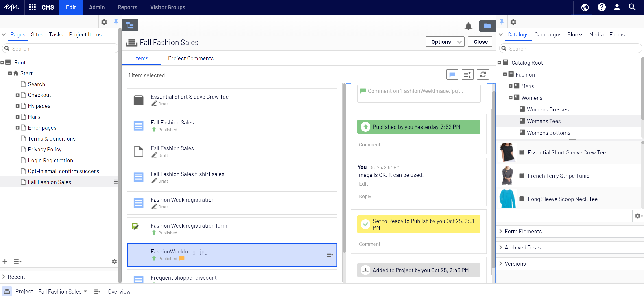This screenshot has width=644, height=298.
Task: Open the Campaigns tab
Action: pos(548,34)
